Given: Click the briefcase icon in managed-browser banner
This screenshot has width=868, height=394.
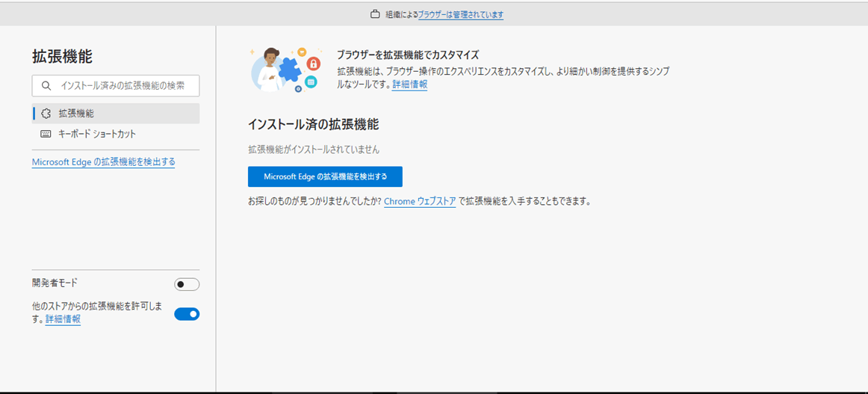Looking at the screenshot, I should [x=375, y=15].
